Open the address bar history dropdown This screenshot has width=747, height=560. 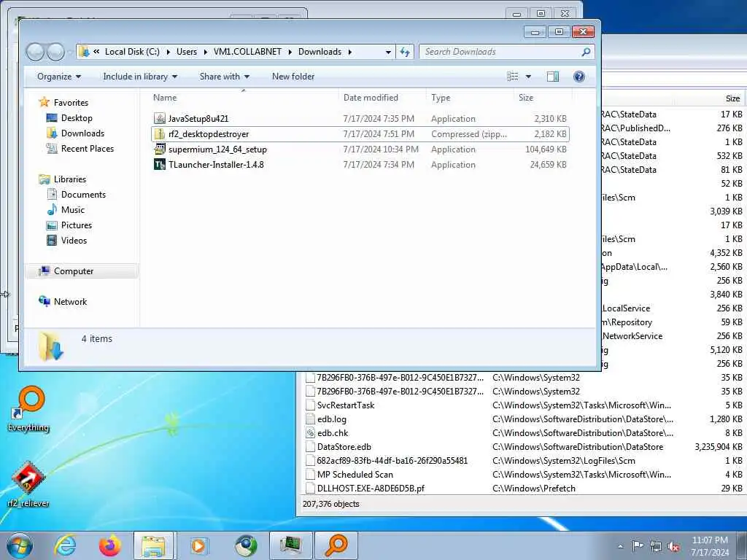388,52
